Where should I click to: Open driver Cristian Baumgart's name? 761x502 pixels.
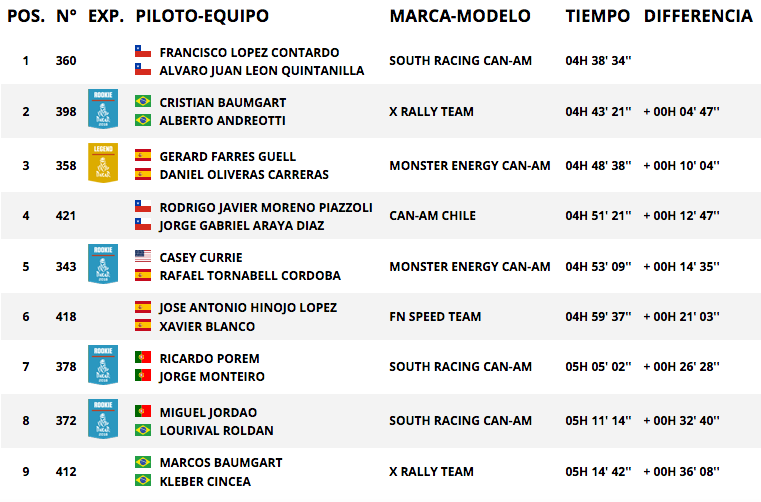223,103
